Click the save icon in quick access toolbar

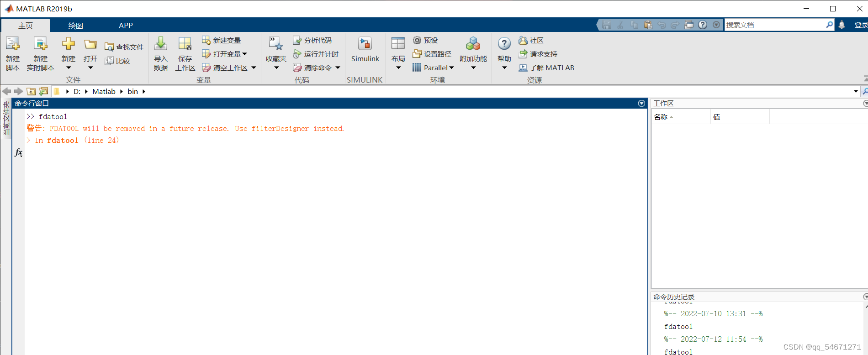(607, 25)
